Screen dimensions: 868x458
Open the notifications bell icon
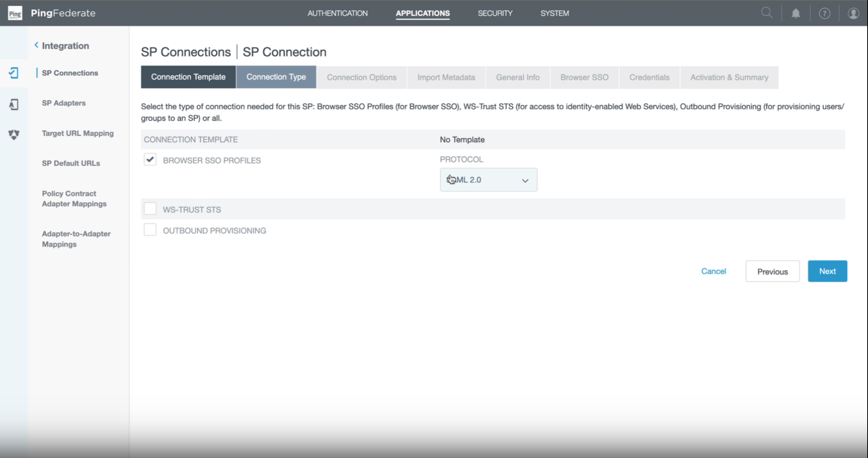point(796,13)
